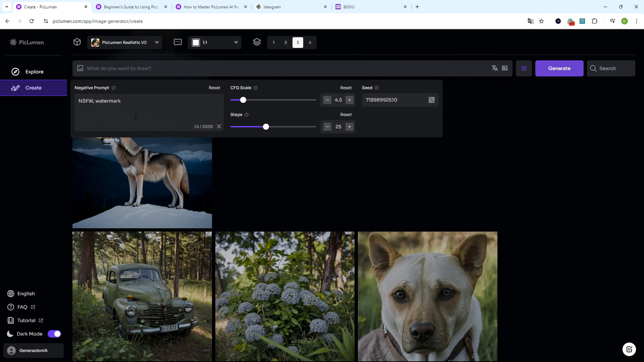The width and height of the screenshot is (644, 362).
Task: Open the image dimensions icon next to model selector
Action: (178, 42)
